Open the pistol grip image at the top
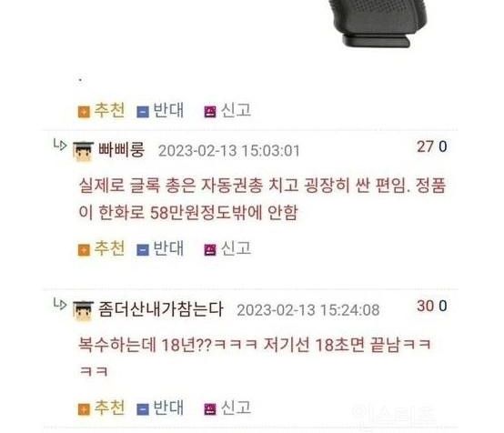The height and width of the screenshot is (433, 504). click(x=378, y=24)
